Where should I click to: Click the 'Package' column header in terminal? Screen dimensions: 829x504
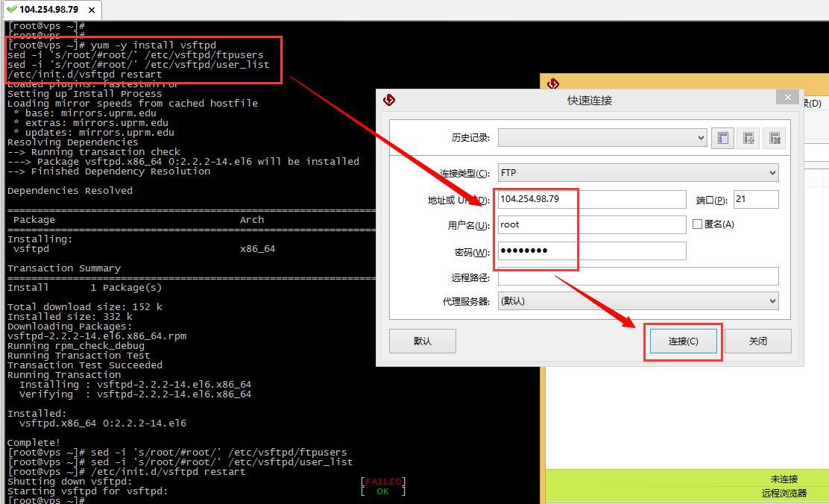pos(34,219)
